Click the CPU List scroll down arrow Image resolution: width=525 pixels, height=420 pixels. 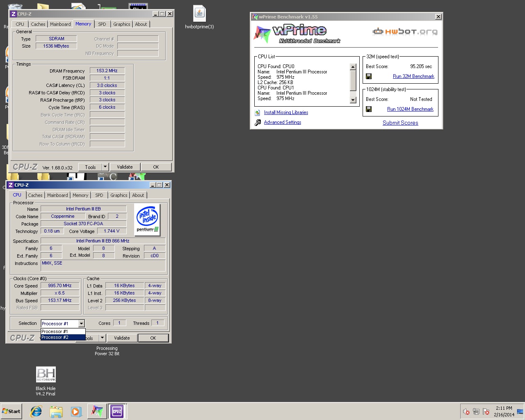pos(353,100)
